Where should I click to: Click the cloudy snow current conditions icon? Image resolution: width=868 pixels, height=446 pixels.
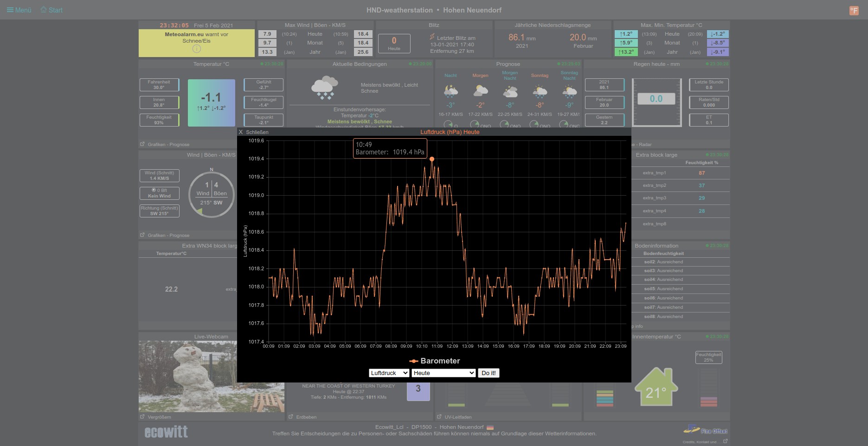coord(324,88)
